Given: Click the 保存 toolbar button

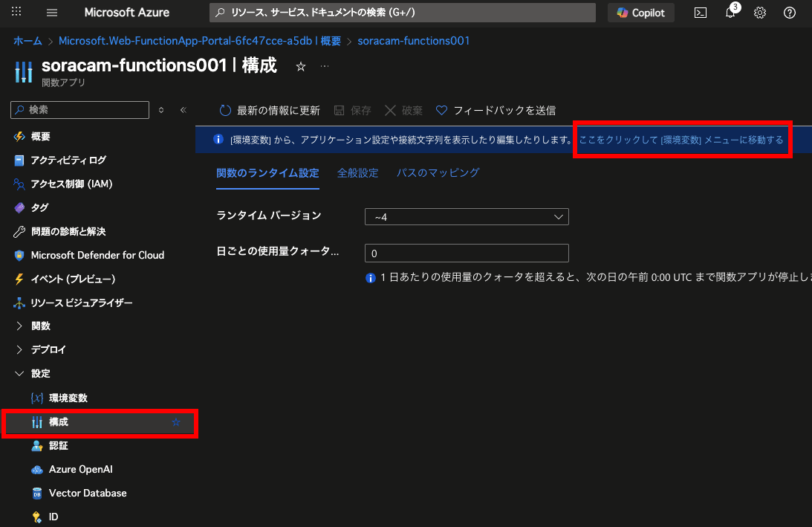Looking at the screenshot, I should 353,110.
